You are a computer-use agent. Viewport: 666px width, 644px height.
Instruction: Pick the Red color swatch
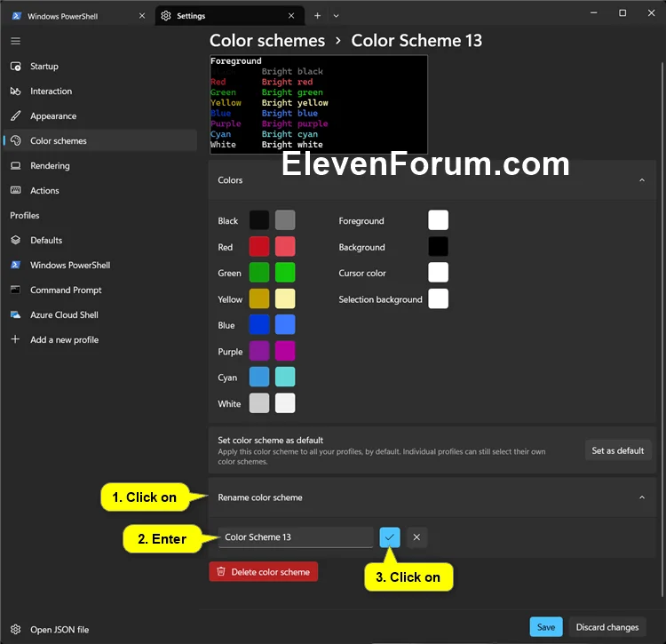tap(259, 246)
